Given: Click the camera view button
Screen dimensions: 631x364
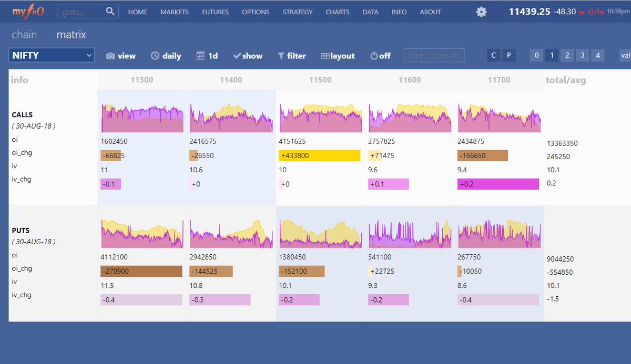Looking at the screenshot, I should point(121,56).
